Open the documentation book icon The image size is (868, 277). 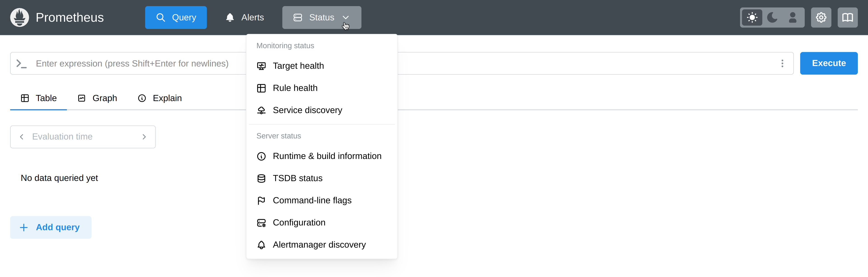click(847, 17)
